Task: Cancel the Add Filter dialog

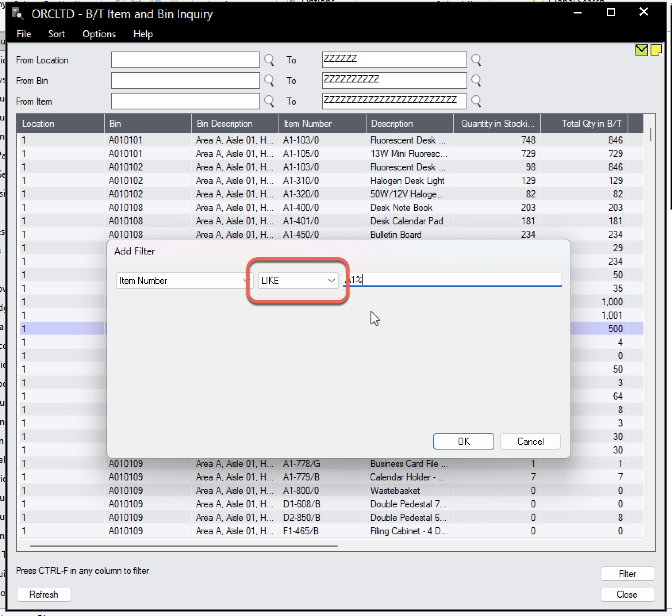Action: (530, 442)
